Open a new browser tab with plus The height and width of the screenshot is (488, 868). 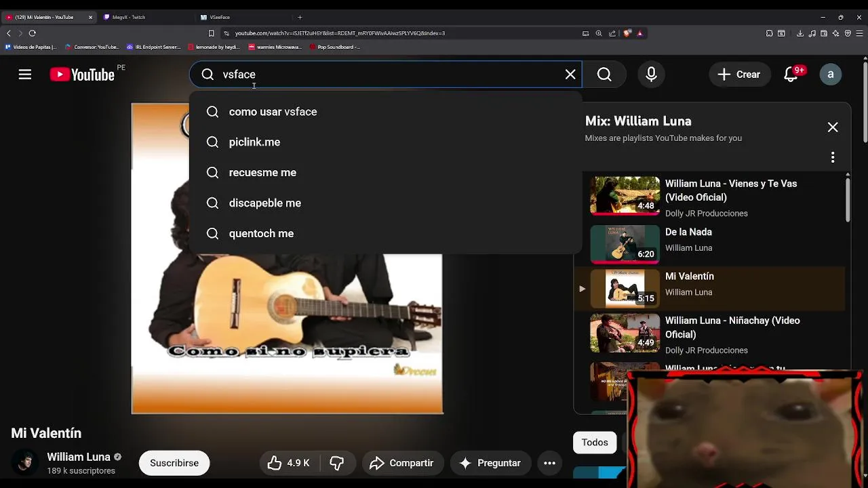coord(300,17)
